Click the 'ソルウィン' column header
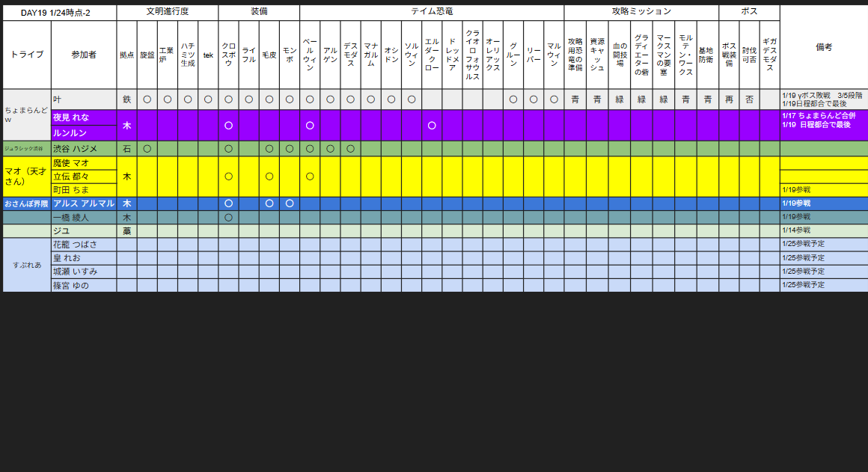Viewport: 868px width, 472px height. coord(412,55)
